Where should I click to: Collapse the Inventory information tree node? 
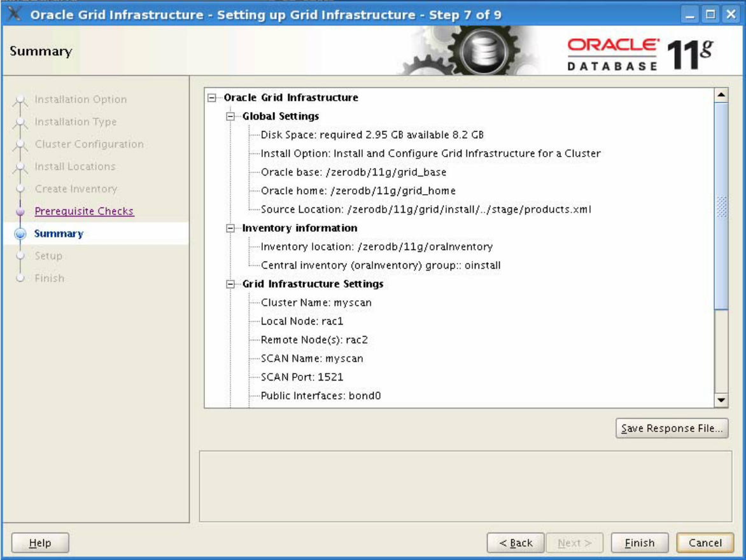tap(230, 228)
